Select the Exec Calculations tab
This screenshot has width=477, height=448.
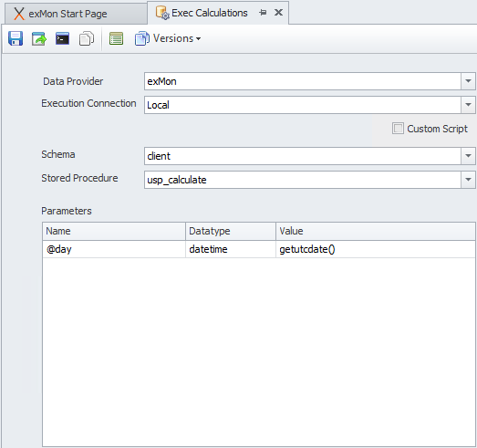click(209, 13)
